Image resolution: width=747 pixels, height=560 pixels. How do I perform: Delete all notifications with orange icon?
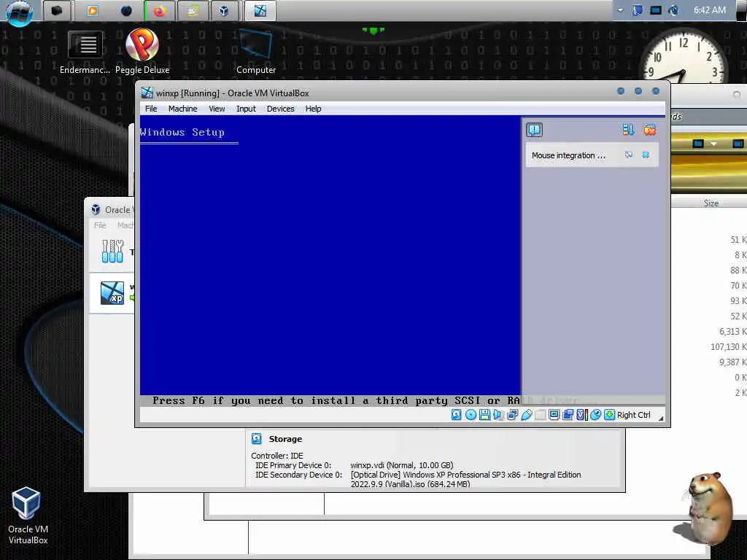click(649, 130)
